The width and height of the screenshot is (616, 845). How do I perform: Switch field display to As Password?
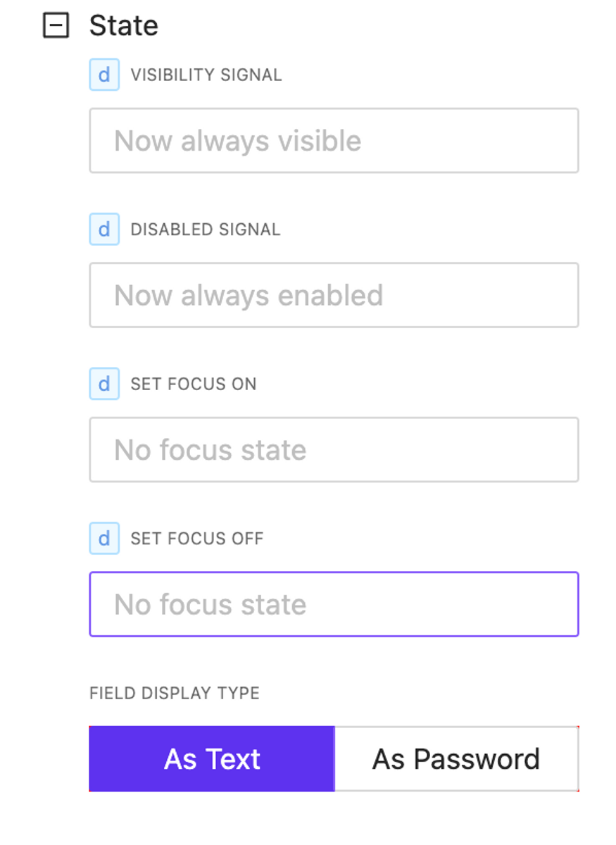pos(456,759)
